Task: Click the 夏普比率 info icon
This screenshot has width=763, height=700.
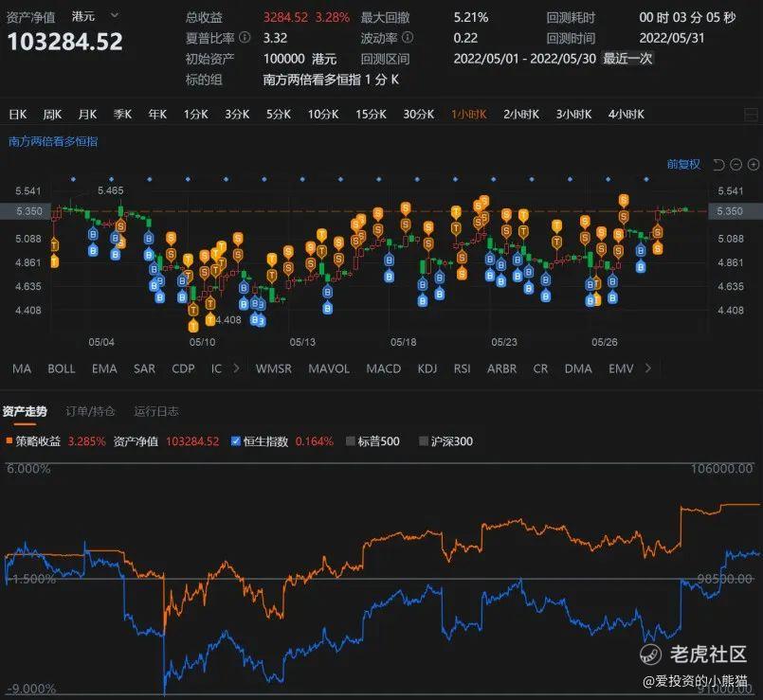Action: [x=245, y=38]
